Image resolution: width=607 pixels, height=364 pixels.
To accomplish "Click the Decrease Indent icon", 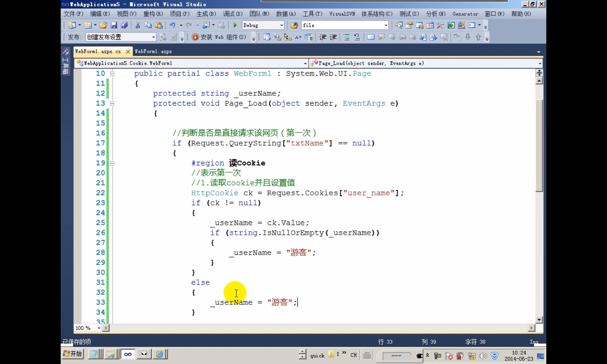I will [323, 37].
